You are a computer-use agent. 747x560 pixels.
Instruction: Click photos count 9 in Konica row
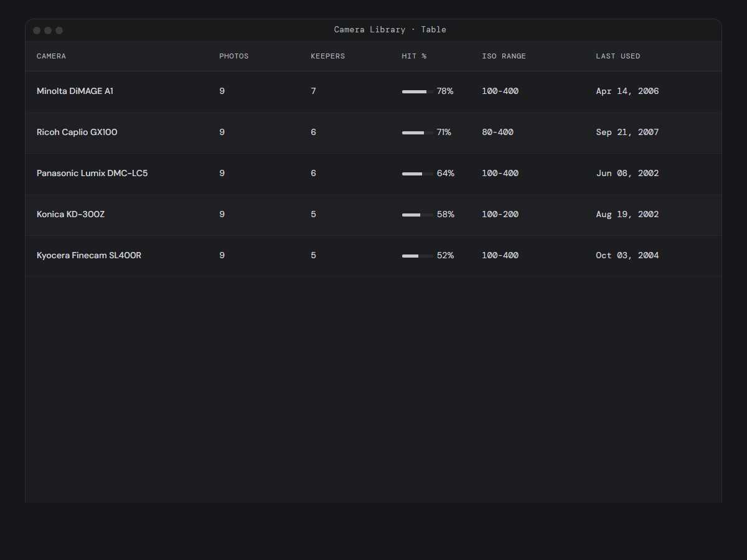click(222, 214)
